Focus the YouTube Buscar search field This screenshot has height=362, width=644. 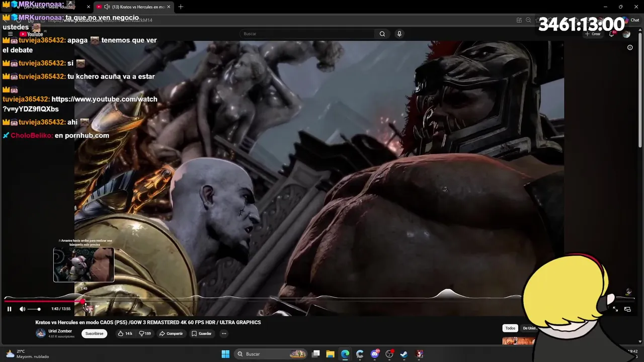307,34
